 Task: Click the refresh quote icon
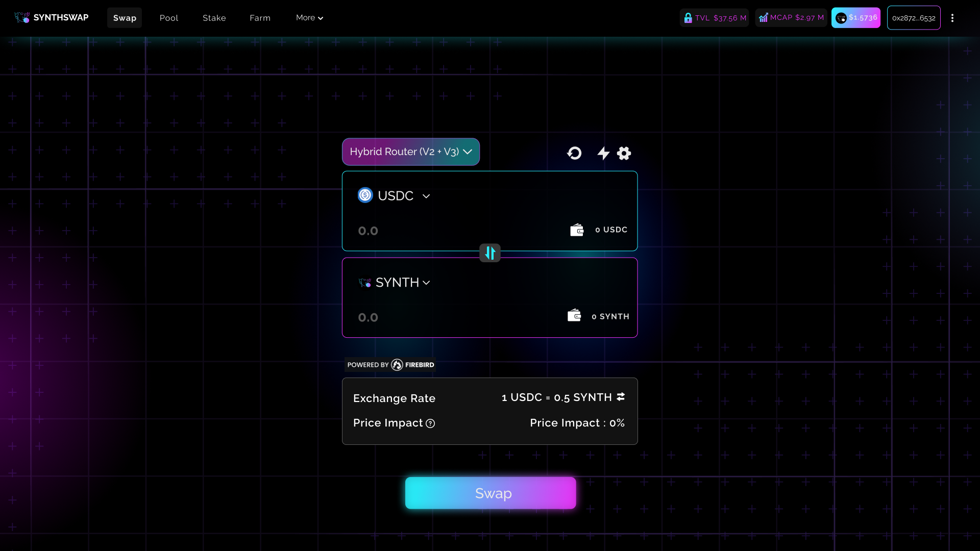point(574,153)
